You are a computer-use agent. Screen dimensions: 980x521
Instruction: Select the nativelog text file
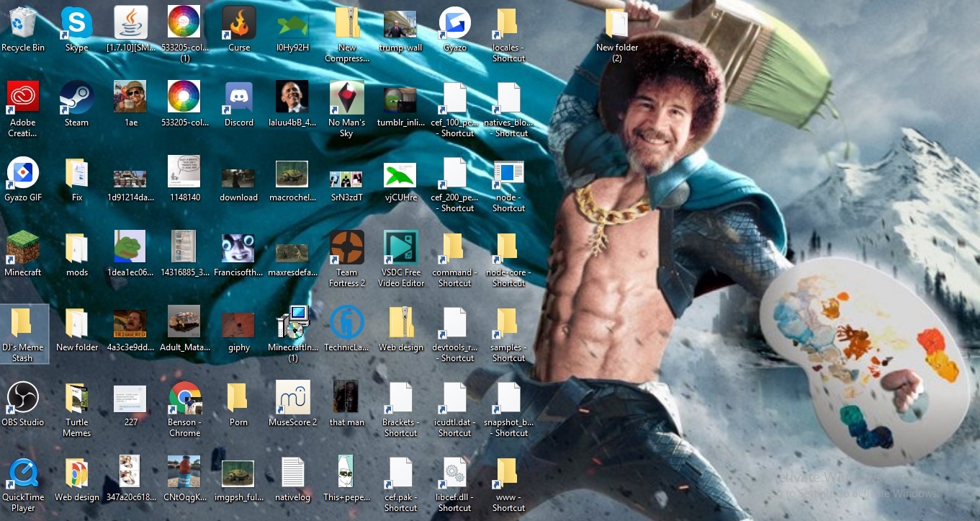click(293, 473)
